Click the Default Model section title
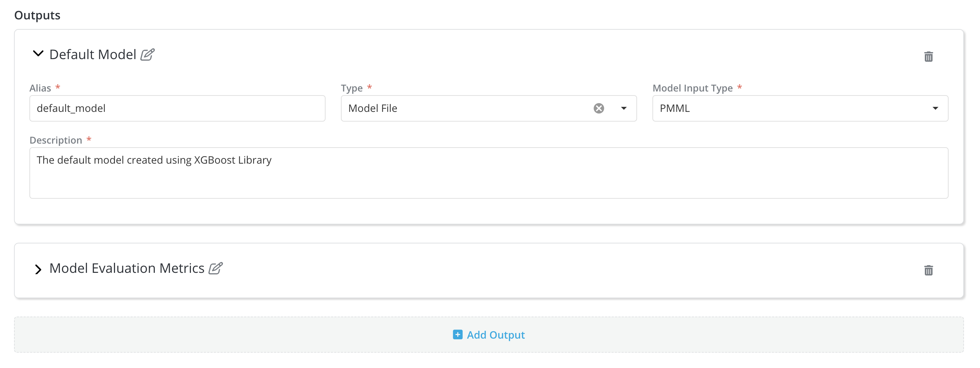The width and height of the screenshot is (980, 368). tap(93, 55)
